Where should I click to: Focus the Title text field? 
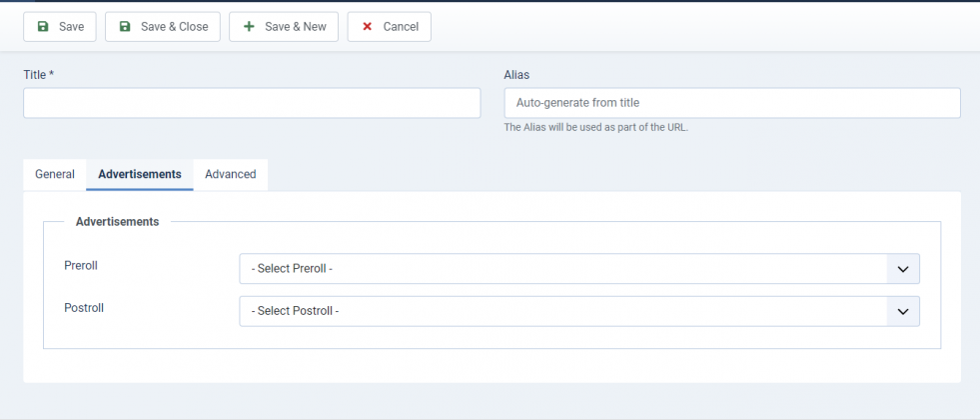[x=252, y=103]
